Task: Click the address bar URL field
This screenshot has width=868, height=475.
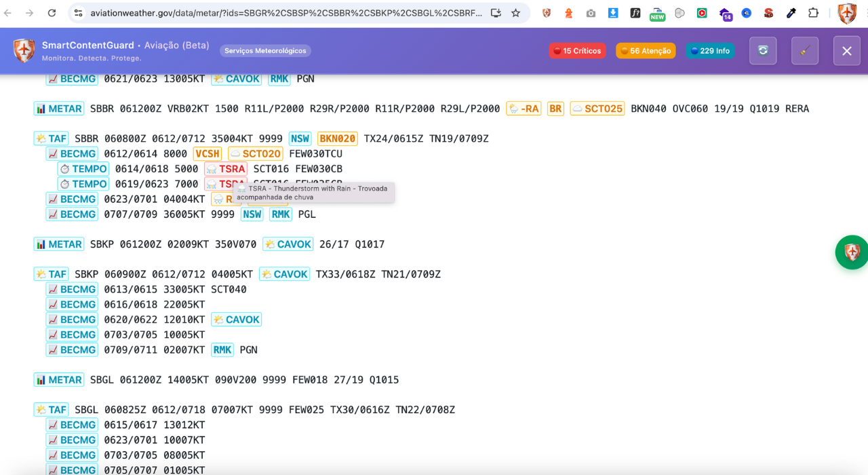Action: 285,13
